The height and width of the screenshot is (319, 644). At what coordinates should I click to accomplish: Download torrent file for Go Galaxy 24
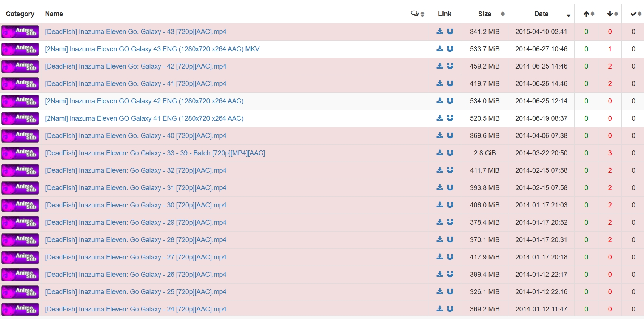pos(439,309)
